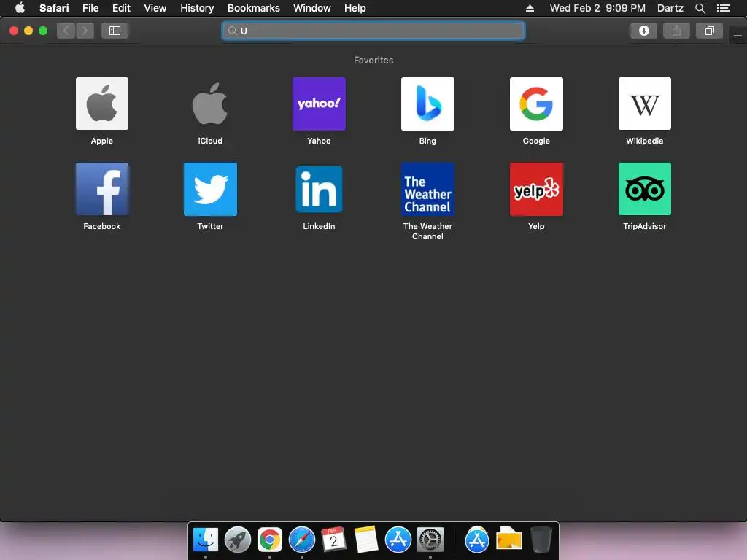Image resolution: width=747 pixels, height=560 pixels.
Task: Close the Safari window
Action: coord(14,31)
